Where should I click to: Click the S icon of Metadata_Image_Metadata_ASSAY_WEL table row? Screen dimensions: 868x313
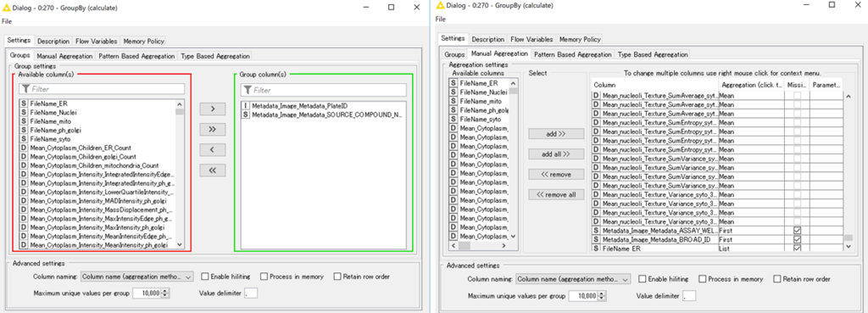tap(596, 231)
